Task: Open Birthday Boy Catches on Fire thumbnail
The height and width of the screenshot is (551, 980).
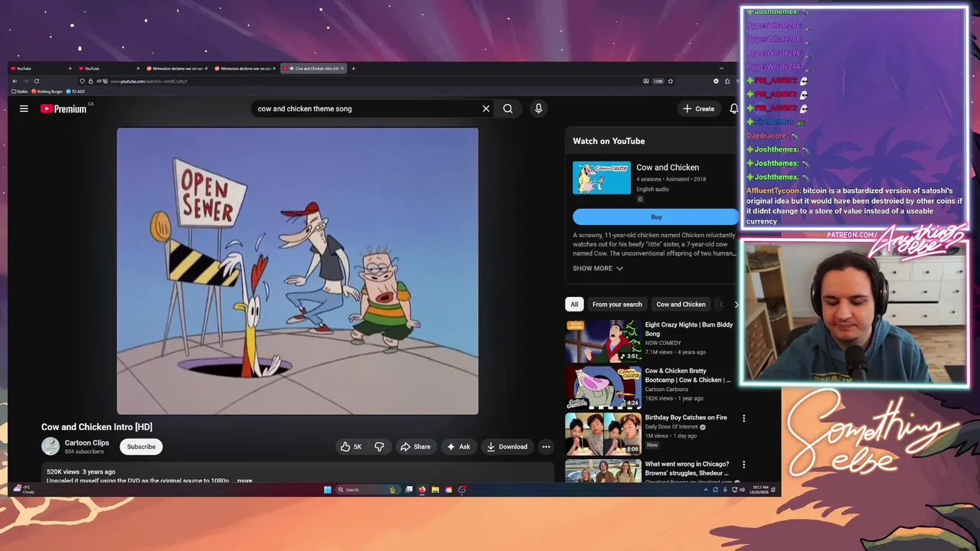Action: click(x=603, y=434)
